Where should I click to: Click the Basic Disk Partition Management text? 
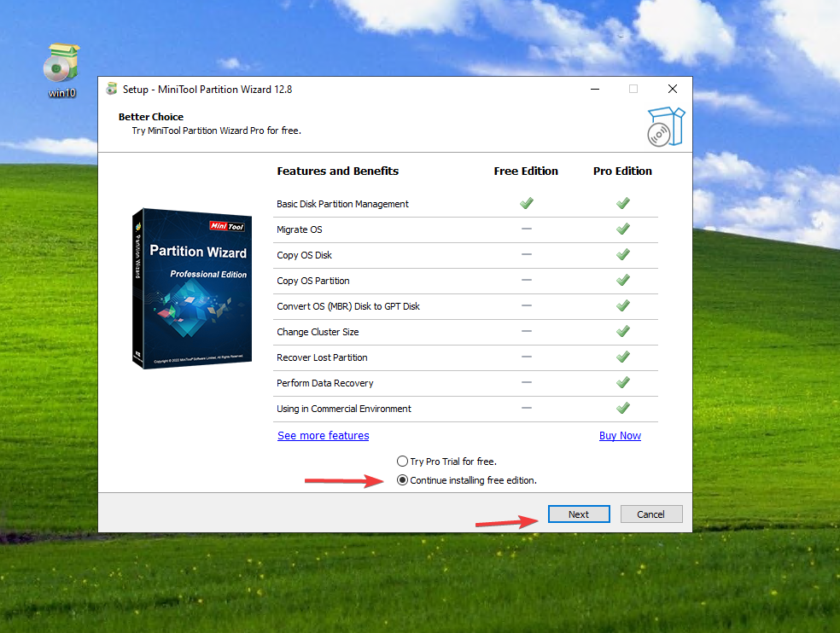click(342, 204)
